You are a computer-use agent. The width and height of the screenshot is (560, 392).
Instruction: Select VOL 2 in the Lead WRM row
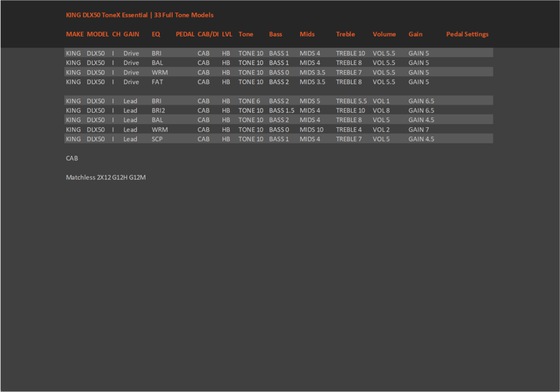[381, 130]
